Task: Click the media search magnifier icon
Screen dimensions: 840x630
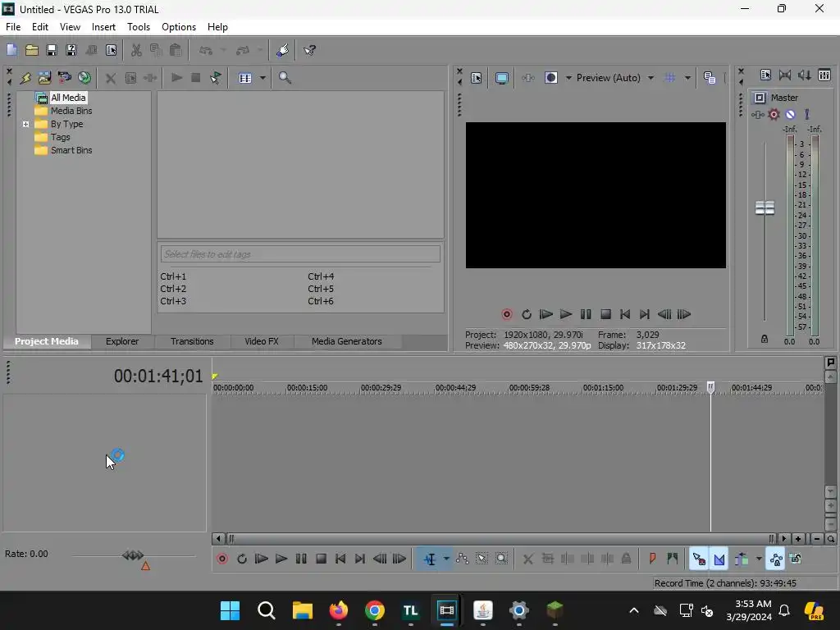Action: [285, 78]
